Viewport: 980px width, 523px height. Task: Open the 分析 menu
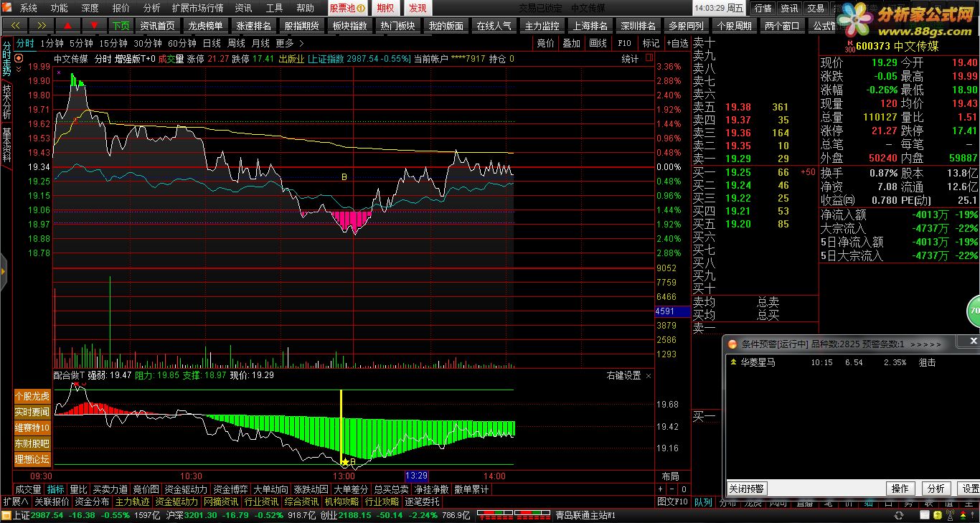click(x=151, y=8)
